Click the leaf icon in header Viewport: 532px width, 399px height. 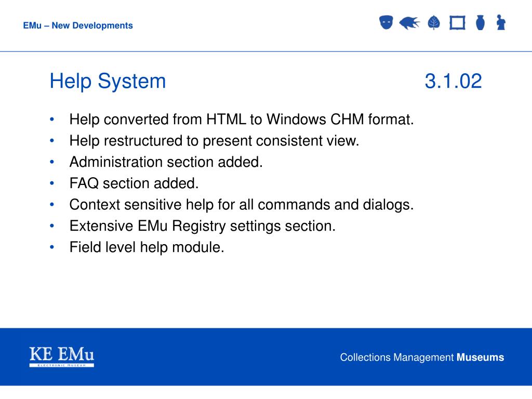tap(434, 23)
